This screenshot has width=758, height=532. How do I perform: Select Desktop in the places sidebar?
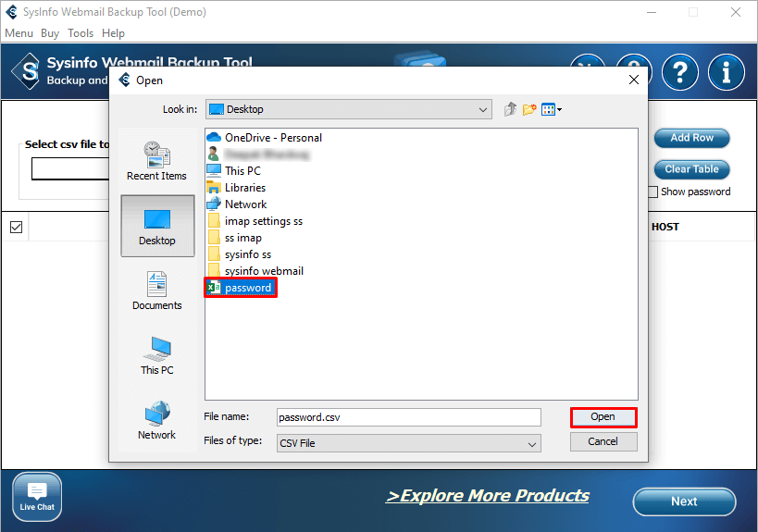pos(157,226)
